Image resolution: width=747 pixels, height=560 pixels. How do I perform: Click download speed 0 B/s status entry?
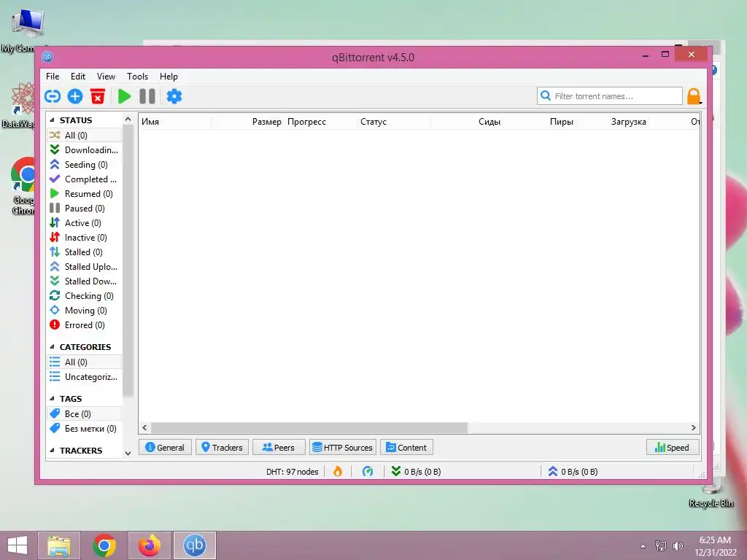[x=416, y=472]
